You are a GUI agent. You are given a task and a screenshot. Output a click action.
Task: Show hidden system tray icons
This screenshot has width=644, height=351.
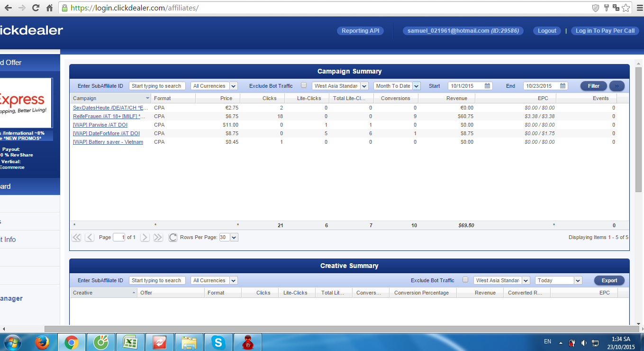tap(561, 342)
